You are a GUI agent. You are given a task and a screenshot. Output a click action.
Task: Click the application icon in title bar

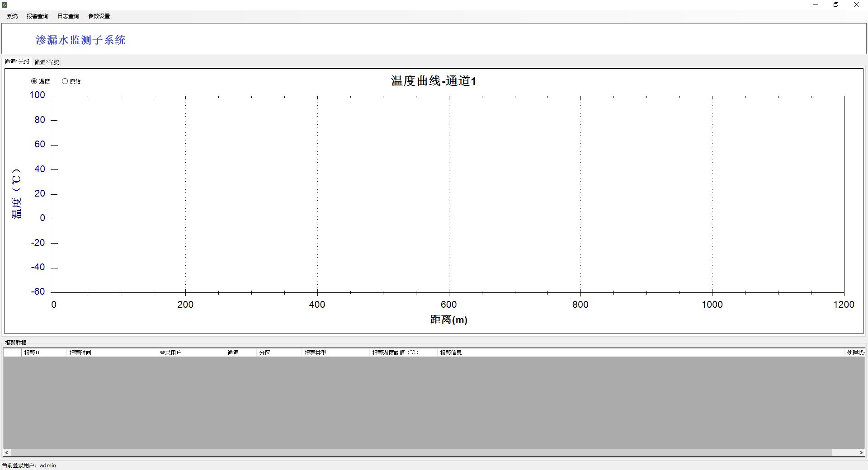5,5
